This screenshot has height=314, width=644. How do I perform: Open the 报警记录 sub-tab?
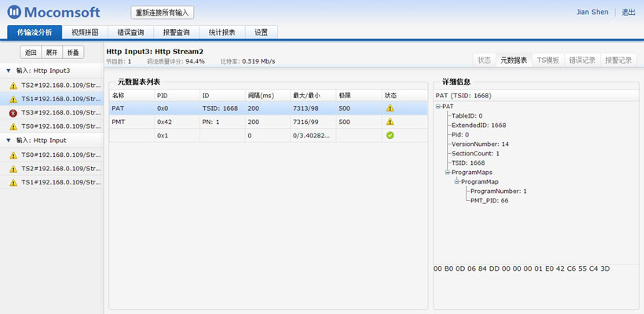(619, 60)
